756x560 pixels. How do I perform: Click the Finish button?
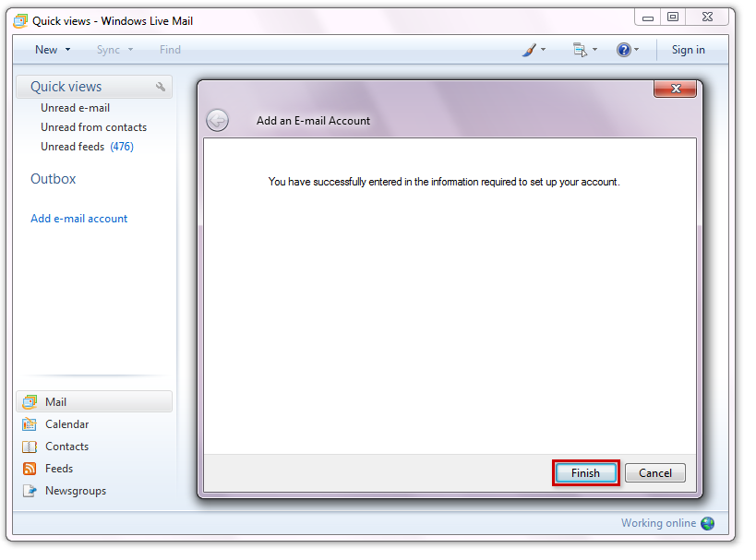[x=585, y=472]
